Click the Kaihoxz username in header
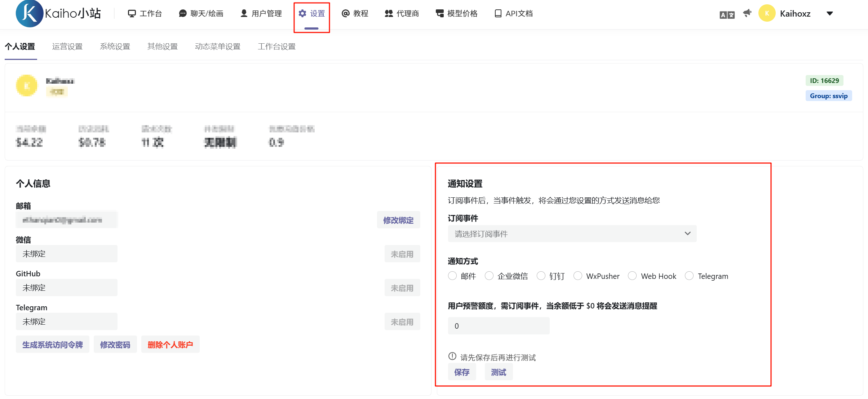This screenshot has height=399, width=868. 795,14
